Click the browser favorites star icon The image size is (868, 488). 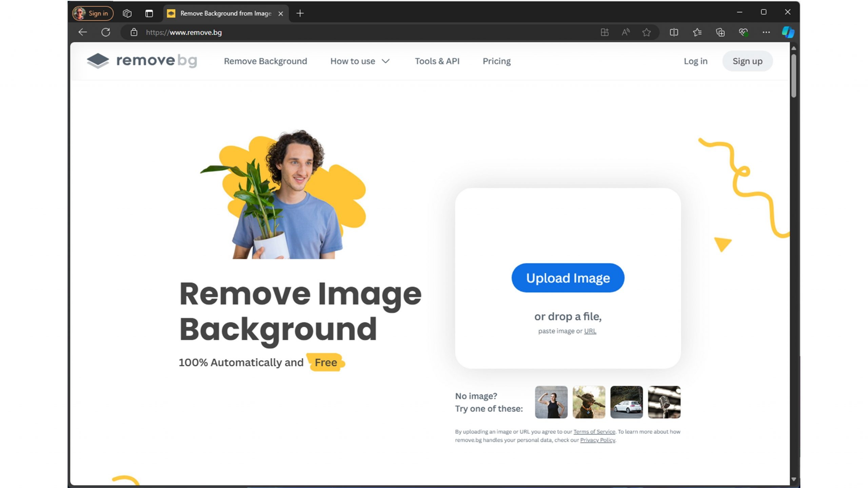[x=647, y=32]
